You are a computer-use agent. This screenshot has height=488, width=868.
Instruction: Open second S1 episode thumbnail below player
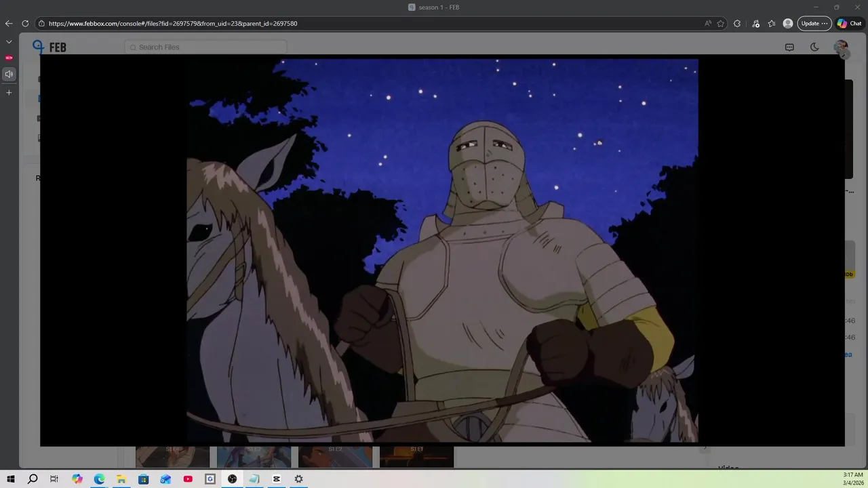(254, 457)
